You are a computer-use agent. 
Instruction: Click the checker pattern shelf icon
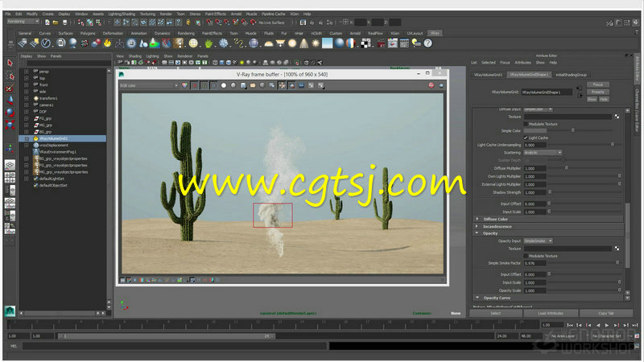coord(365,43)
